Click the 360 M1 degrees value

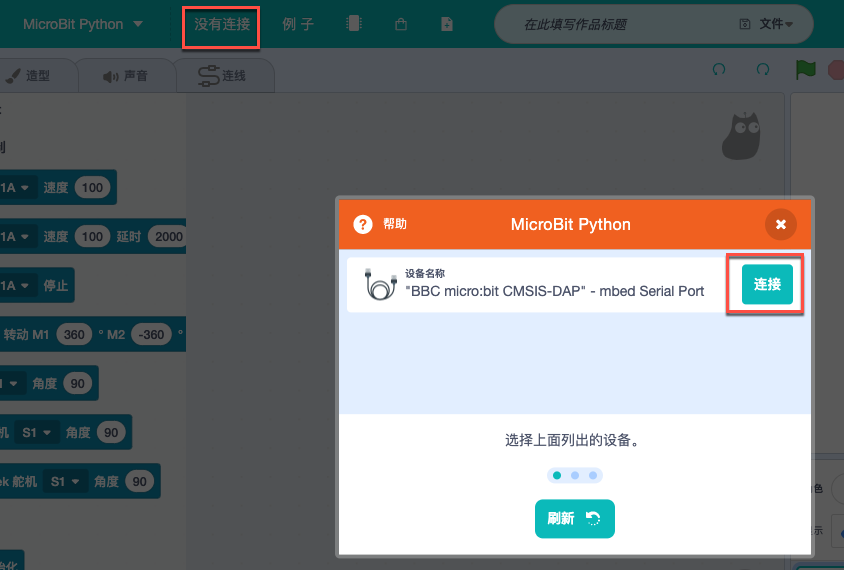pyautogui.click(x=74, y=334)
